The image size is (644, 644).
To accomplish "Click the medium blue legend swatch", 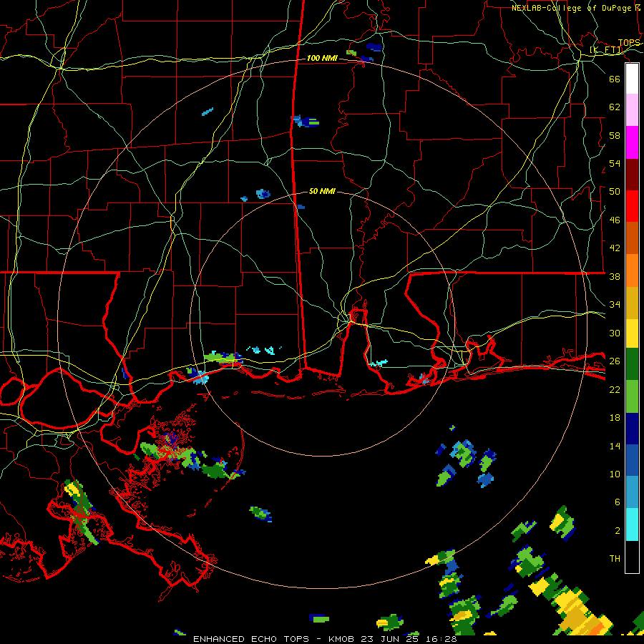I will [x=632, y=460].
